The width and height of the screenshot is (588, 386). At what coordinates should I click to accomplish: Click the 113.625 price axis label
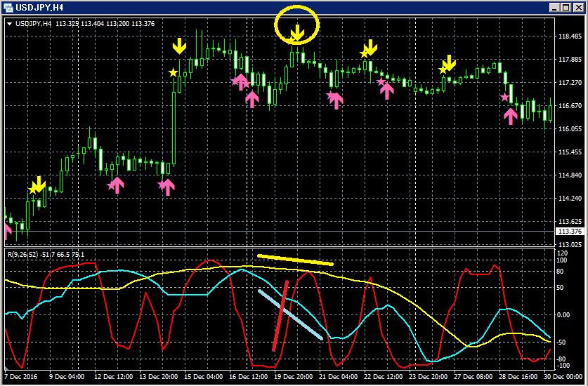[569, 221]
